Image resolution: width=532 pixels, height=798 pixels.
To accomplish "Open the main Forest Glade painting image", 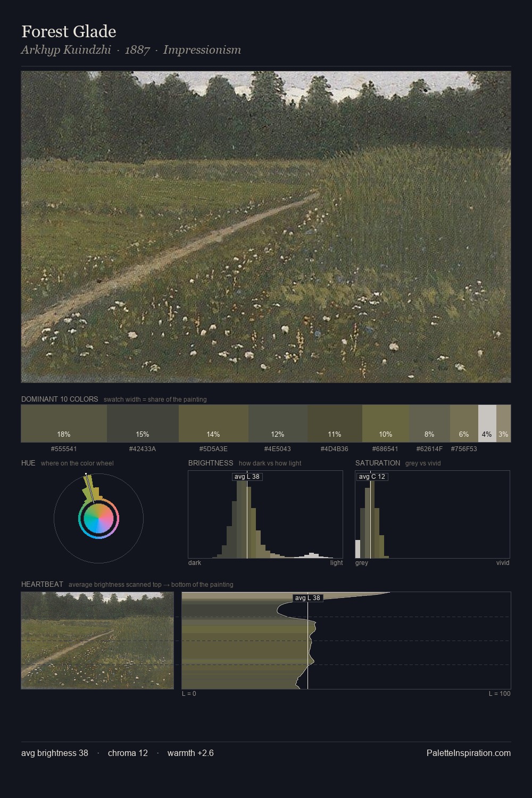I will [266, 227].
